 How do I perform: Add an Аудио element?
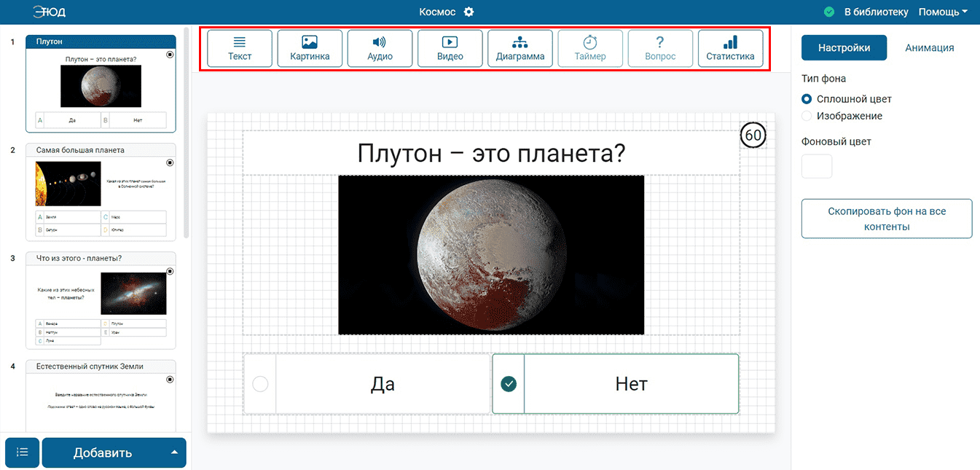point(380,49)
